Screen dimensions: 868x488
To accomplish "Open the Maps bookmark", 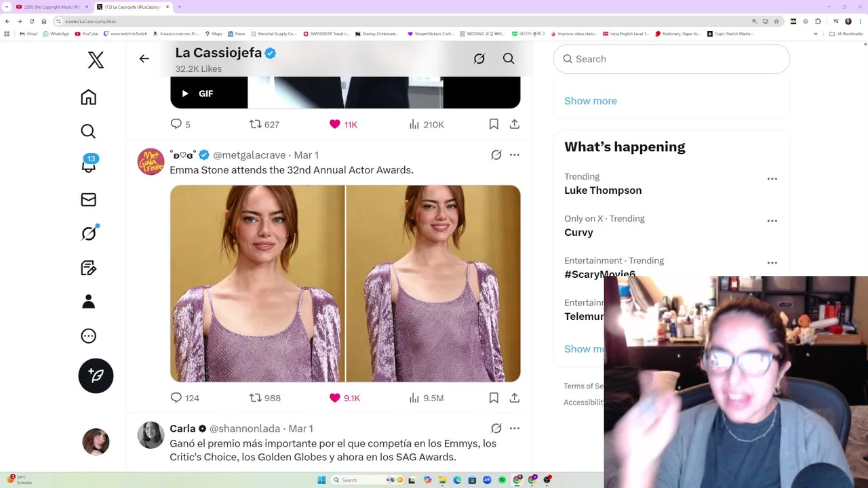I will pos(214,34).
